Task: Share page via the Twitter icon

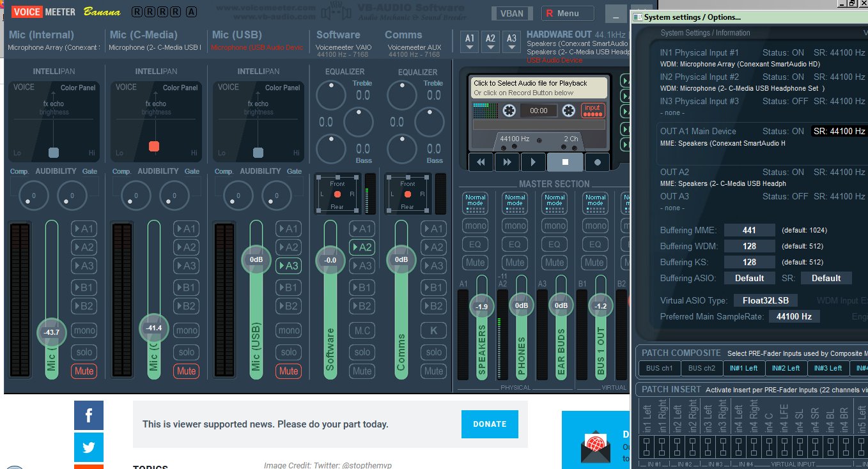Action: (x=88, y=447)
